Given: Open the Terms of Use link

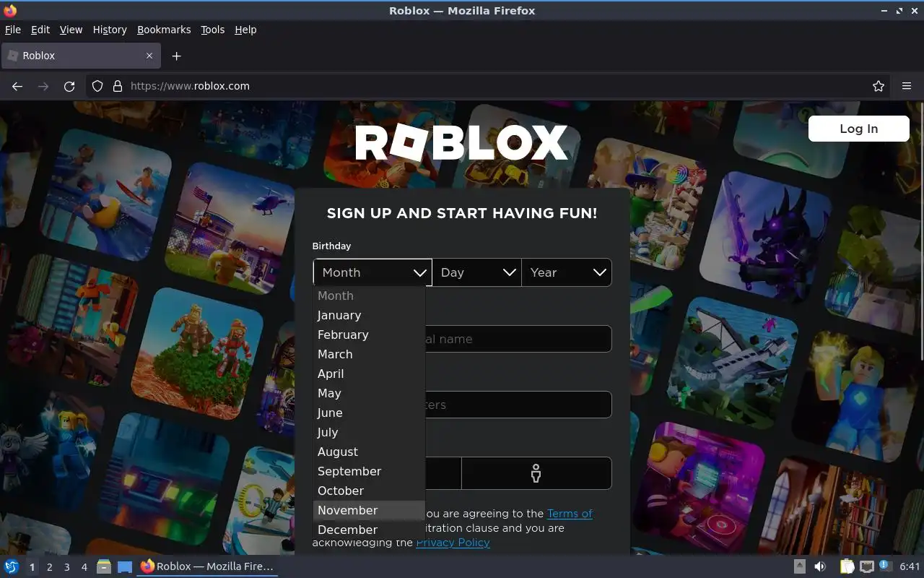Looking at the screenshot, I should (570, 514).
